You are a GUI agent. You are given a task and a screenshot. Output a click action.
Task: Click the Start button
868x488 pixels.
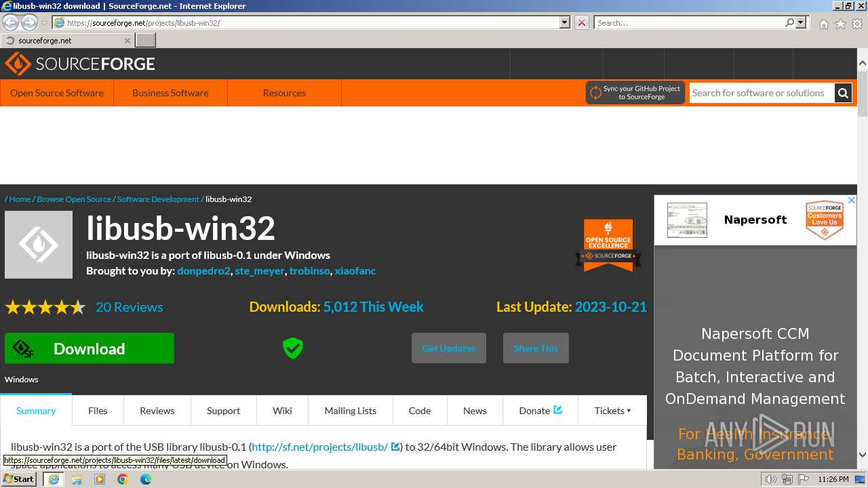coord(19,479)
